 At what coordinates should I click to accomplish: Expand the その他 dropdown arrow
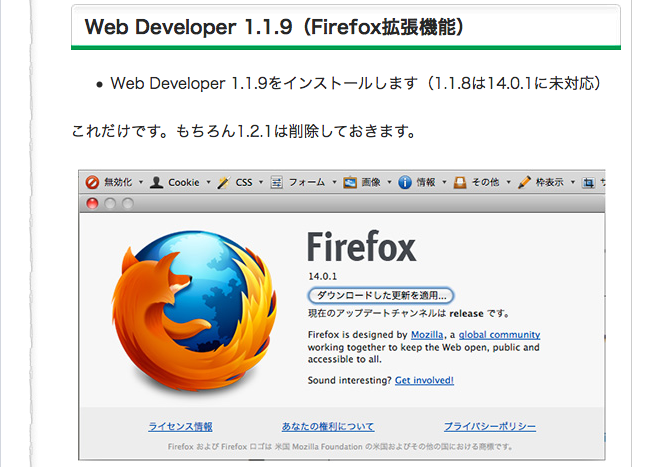[509, 182]
